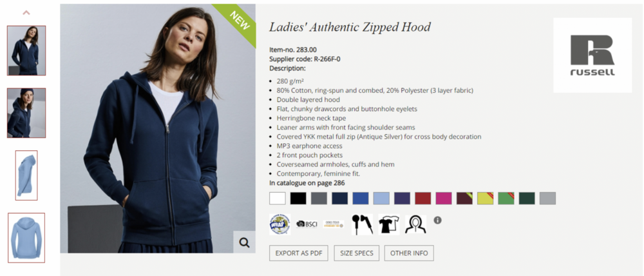Click the BSCI certification icon
644x276 pixels.
(x=307, y=224)
